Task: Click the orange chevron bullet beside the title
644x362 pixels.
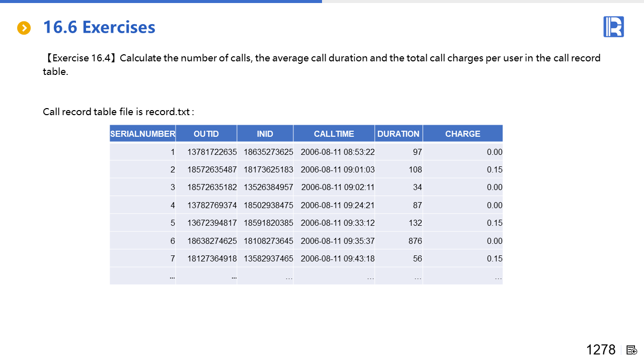Action: [24, 28]
